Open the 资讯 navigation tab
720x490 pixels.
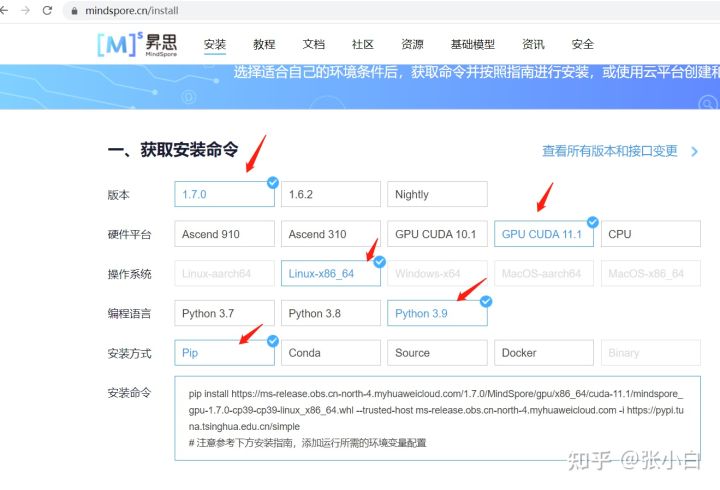[x=533, y=45]
